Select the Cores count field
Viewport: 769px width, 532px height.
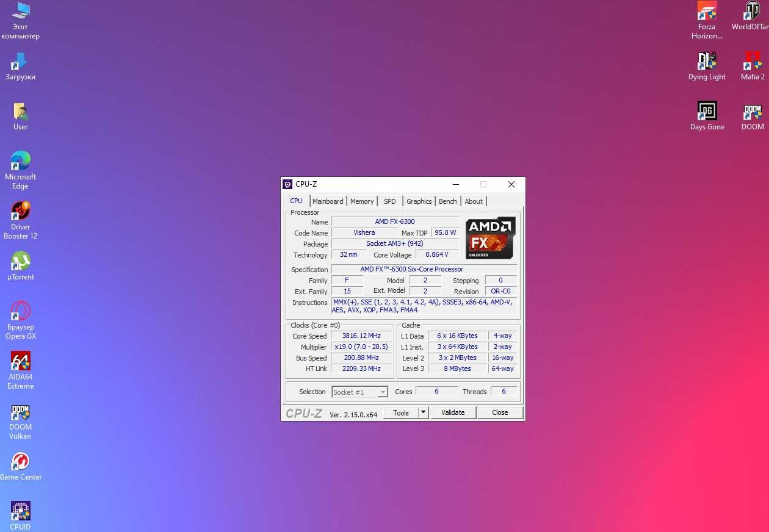(x=436, y=392)
